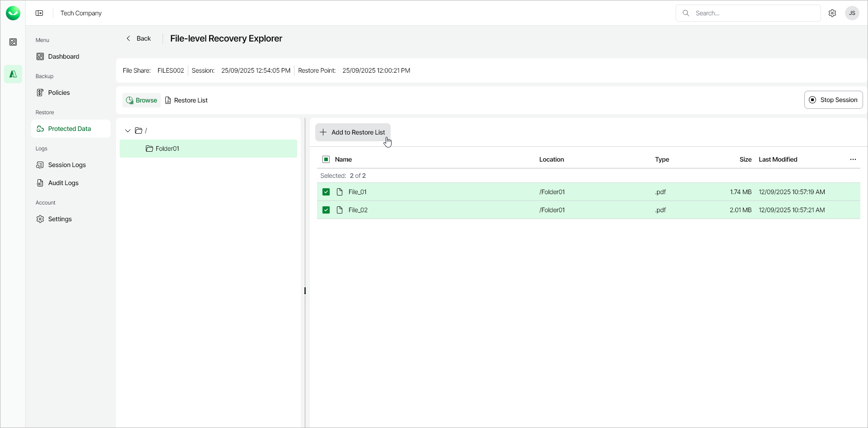The height and width of the screenshot is (428, 868).
Task: Click the dashboard grid icon in left rail
Action: pos(13,42)
